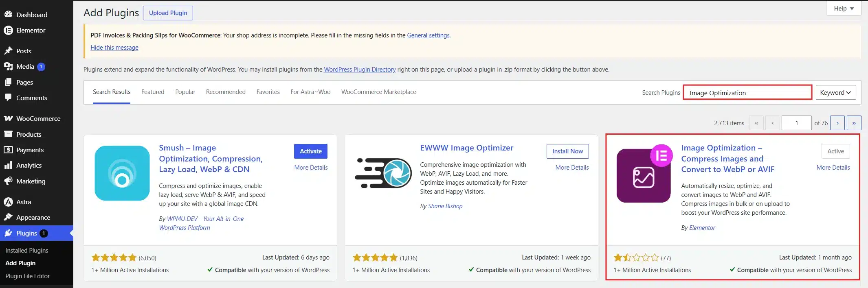The image size is (868, 288).
Task: Click the current page number field
Action: pos(797,123)
